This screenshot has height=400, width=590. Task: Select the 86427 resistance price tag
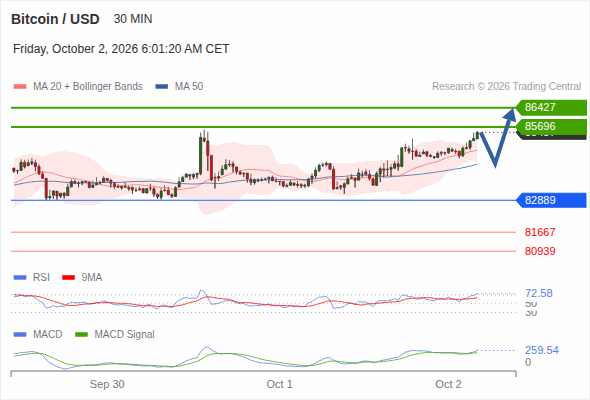pos(551,107)
